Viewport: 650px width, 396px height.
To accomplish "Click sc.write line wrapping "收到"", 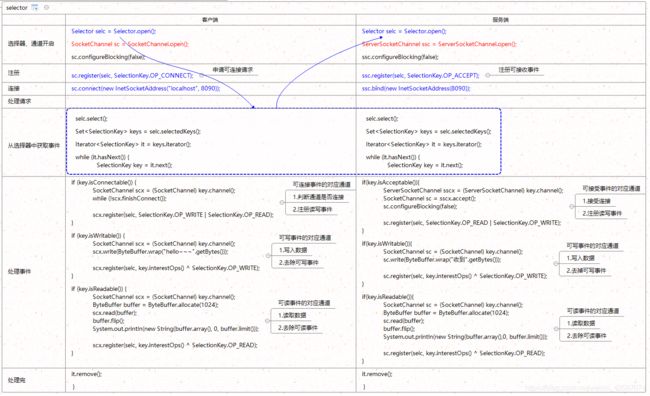I will (442, 260).
